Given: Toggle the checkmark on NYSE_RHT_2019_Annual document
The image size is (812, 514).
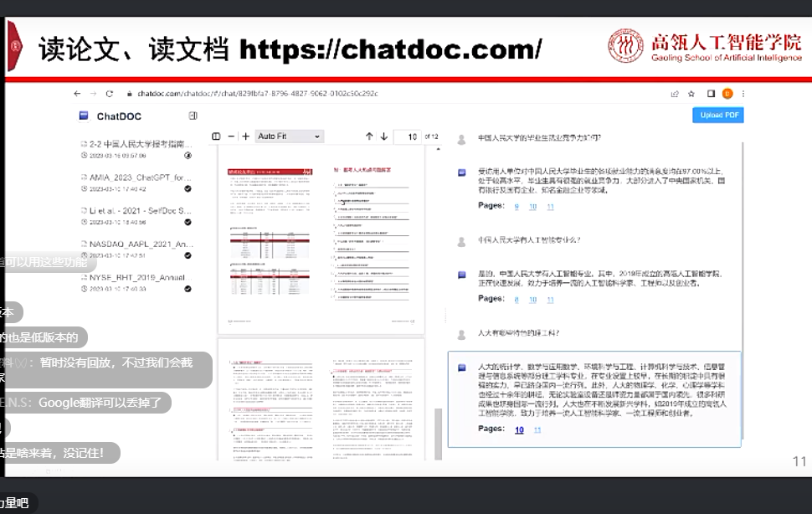Looking at the screenshot, I should [188, 288].
